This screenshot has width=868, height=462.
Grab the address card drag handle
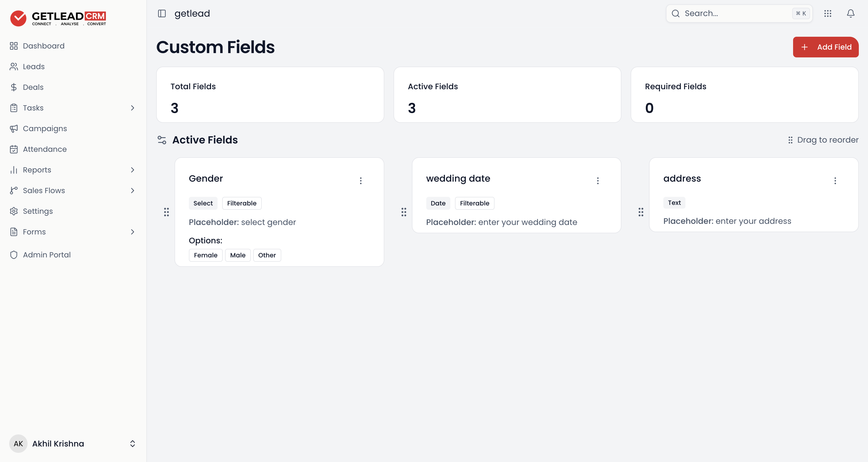pos(641,212)
